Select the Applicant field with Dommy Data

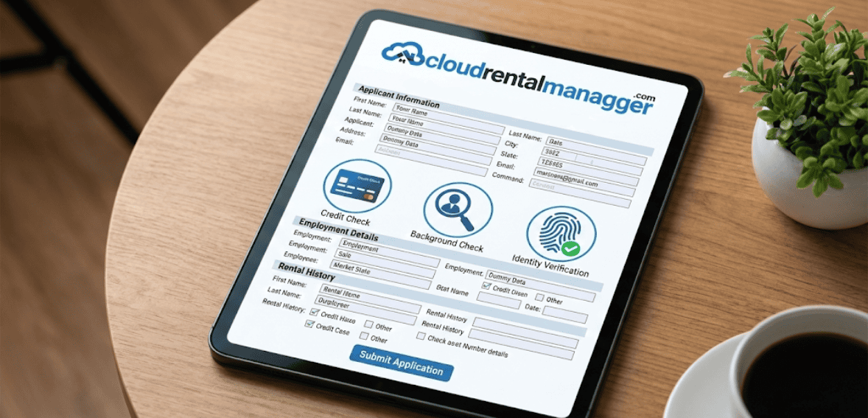(x=441, y=139)
